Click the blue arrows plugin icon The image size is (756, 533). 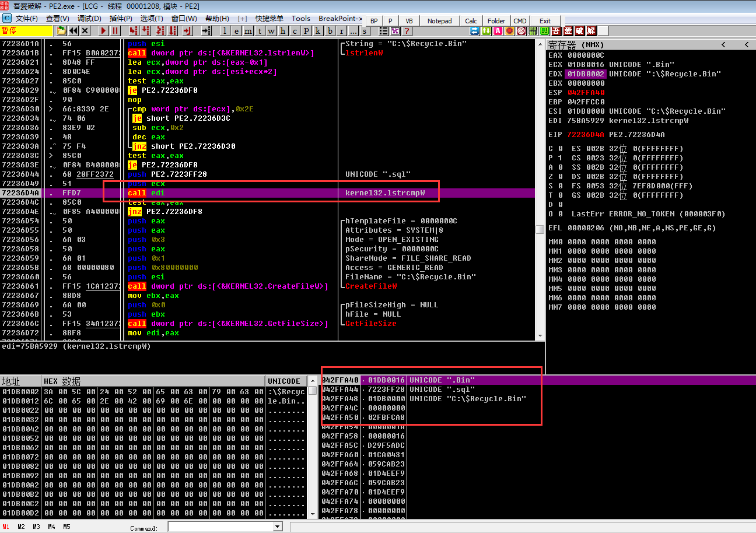click(475, 31)
